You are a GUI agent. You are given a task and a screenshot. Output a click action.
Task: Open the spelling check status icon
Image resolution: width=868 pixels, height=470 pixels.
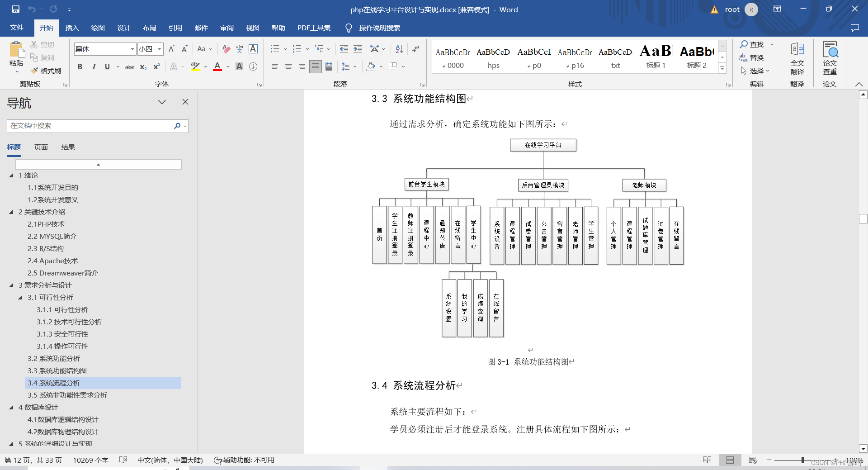[x=123, y=460]
